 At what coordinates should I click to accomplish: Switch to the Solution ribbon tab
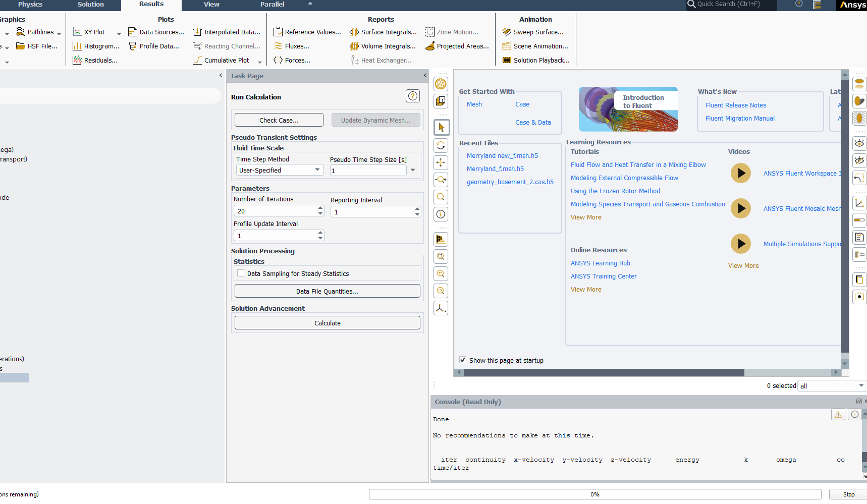pos(91,5)
